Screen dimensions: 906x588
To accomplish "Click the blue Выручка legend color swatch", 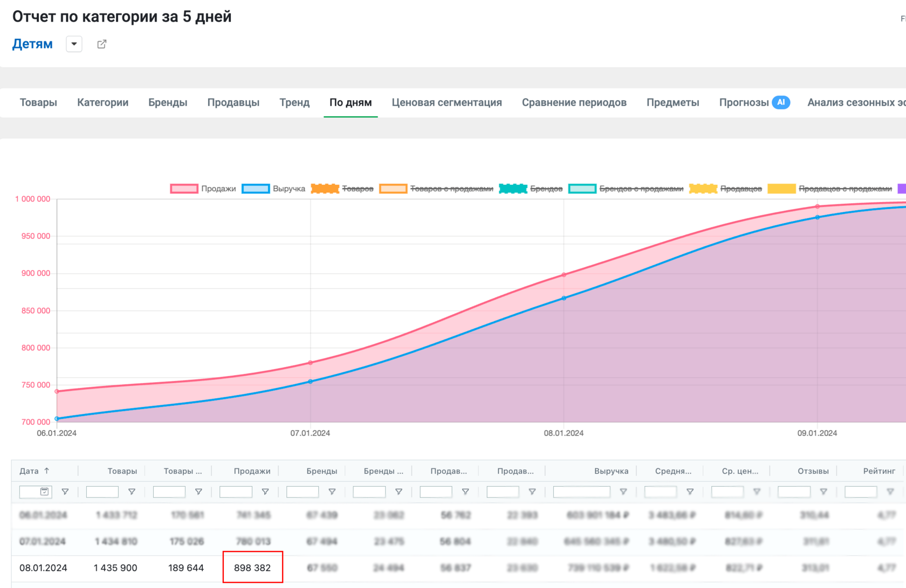I will (256, 189).
